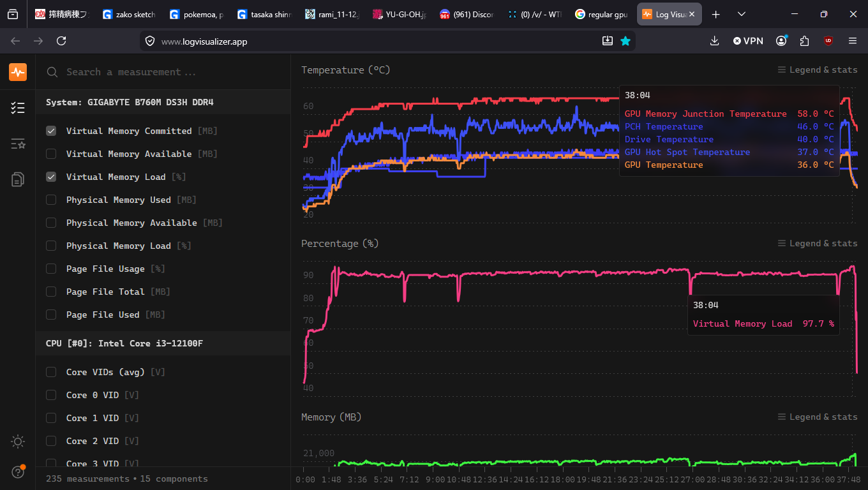This screenshot has height=490, width=868.
Task: Enable Core VIDs (avg) checkbox
Action: coord(51,372)
